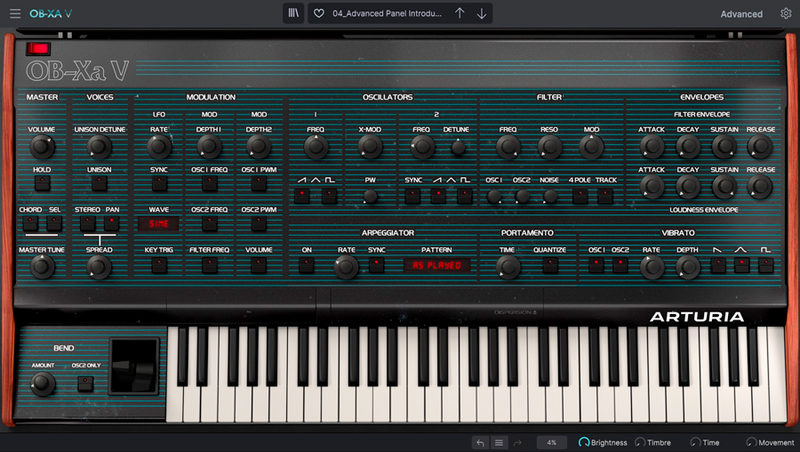This screenshot has width=800, height=452.
Task: Toggle the CHORD button
Action: pyautogui.click(x=30, y=223)
